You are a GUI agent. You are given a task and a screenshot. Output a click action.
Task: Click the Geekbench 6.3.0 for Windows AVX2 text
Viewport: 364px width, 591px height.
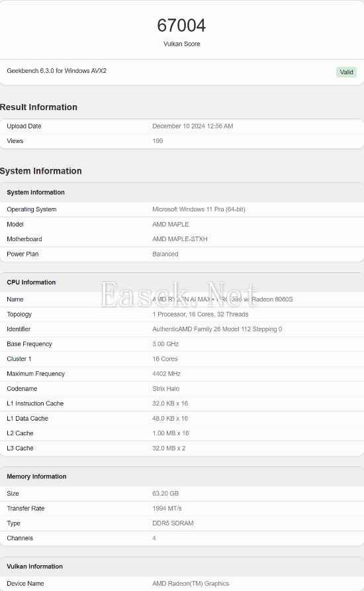56,70
